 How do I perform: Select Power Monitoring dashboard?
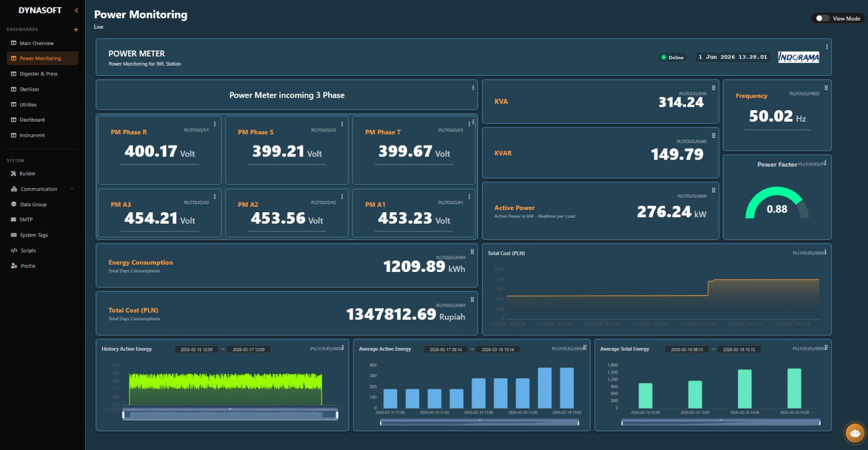(x=42, y=58)
